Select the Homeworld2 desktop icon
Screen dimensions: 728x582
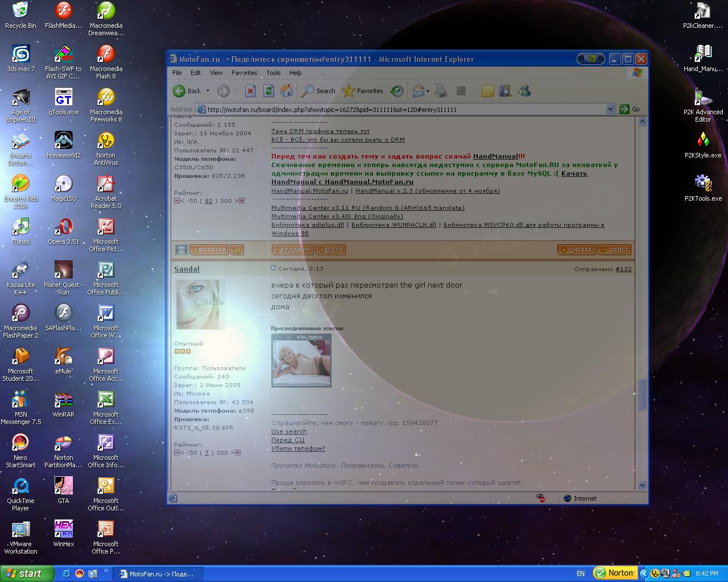tap(63, 145)
